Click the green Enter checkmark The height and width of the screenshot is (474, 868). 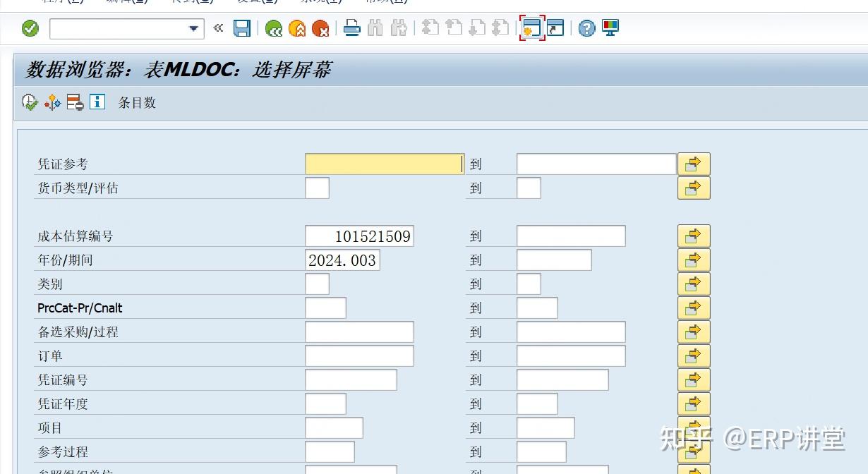30,29
